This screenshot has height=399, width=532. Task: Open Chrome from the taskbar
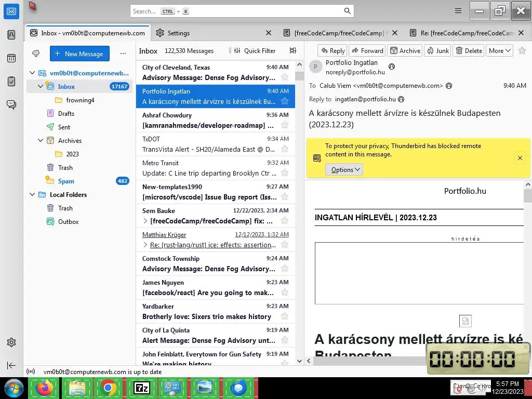coord(108,388)
